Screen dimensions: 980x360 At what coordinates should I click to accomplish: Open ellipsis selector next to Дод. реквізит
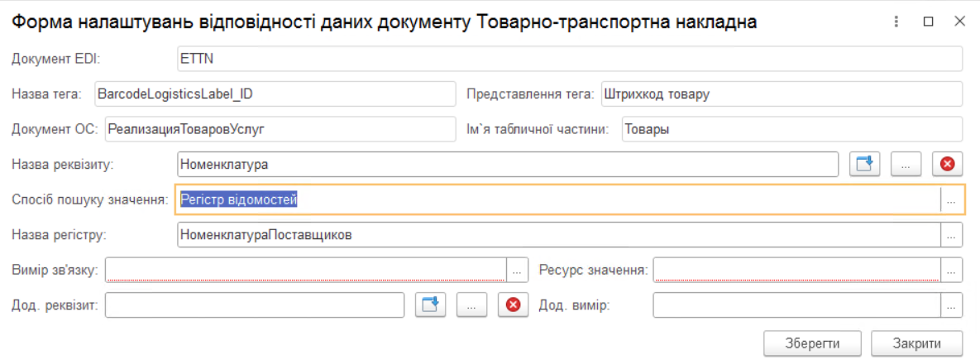471,305
